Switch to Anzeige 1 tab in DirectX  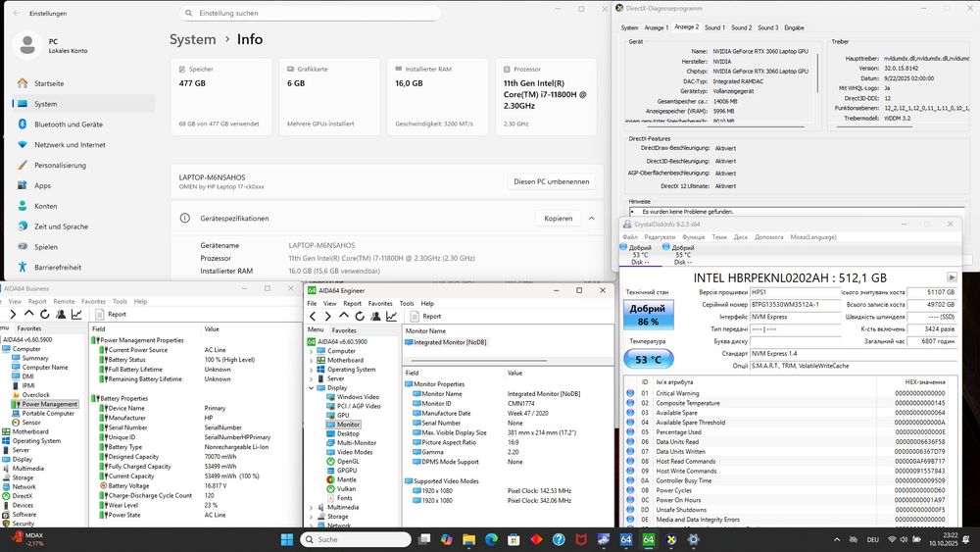tap(657, 27)
